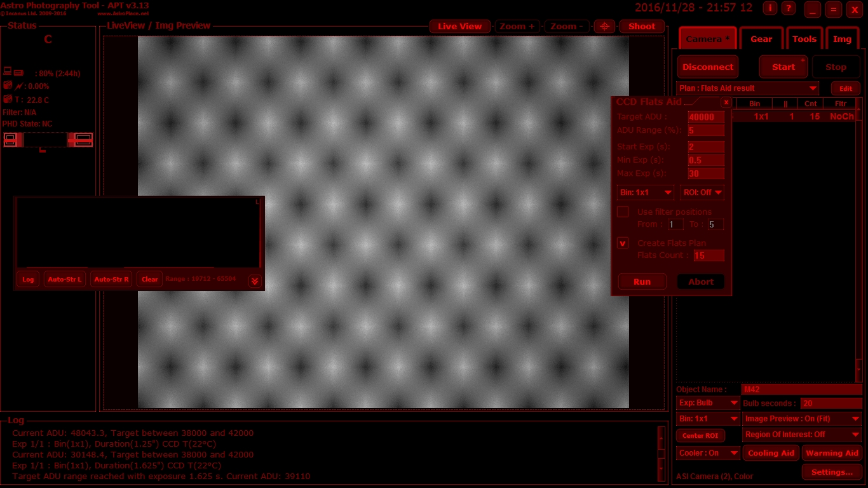This screenshot has width=868, height=488.
Task: Switch to the Img tab
Action: (x=842, y=39)
